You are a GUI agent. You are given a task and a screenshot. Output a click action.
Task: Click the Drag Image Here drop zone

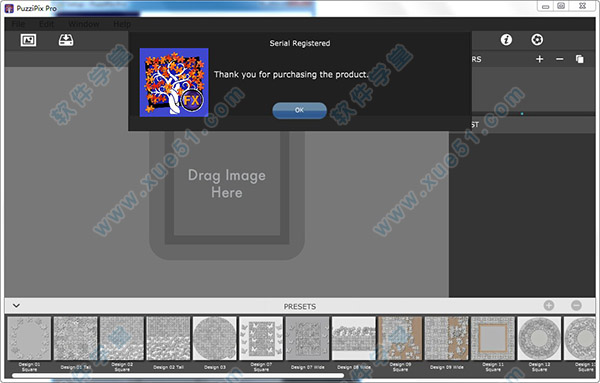(x=227, y=184)
